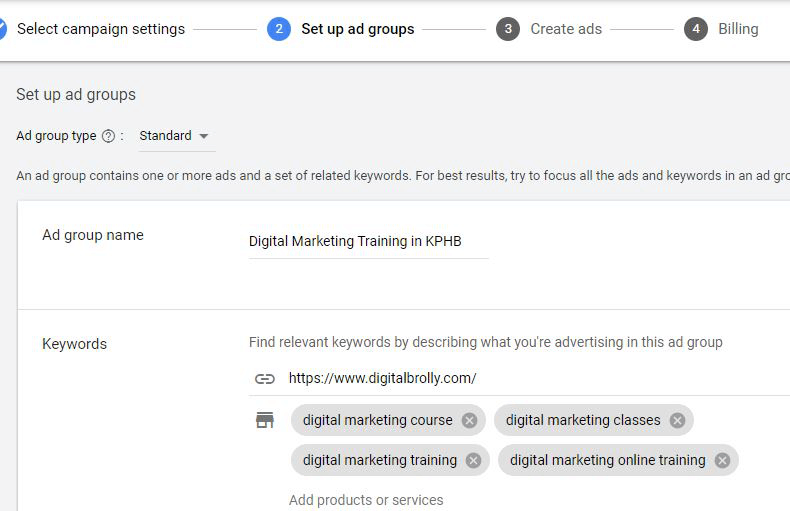Remove the 'digital marketing course' chip

click(469, 420)
